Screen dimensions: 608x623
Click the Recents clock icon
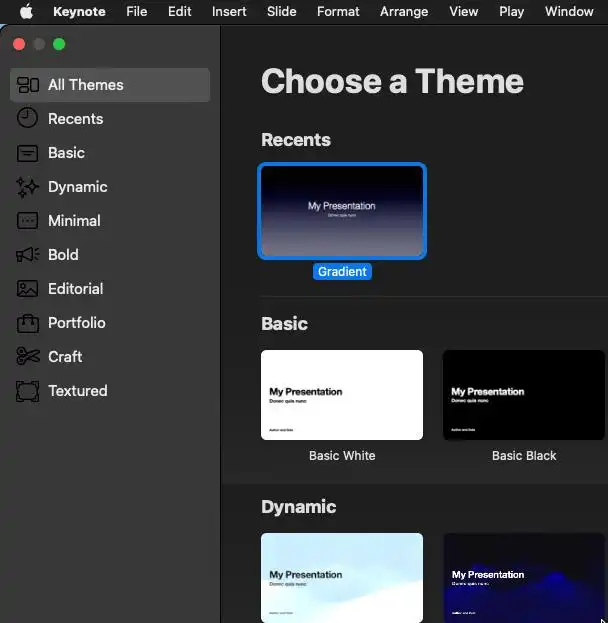click(27, 118)
